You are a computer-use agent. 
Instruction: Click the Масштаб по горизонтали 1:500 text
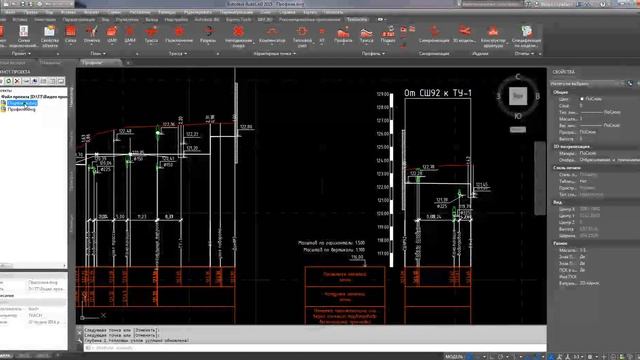coord(331,243)
